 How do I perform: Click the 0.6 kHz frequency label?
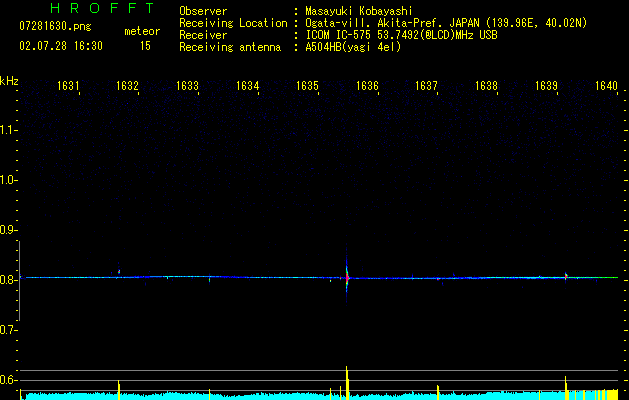[x=8, y=380]
